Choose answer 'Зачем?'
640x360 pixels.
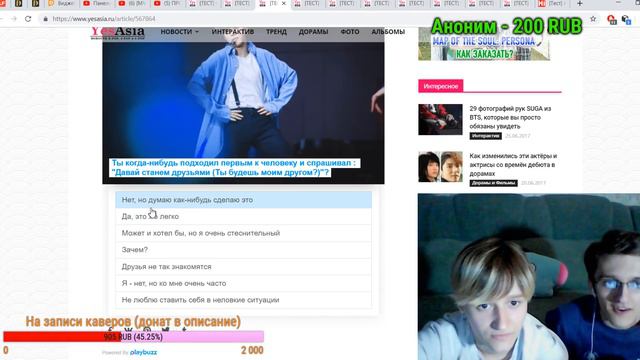244,250
